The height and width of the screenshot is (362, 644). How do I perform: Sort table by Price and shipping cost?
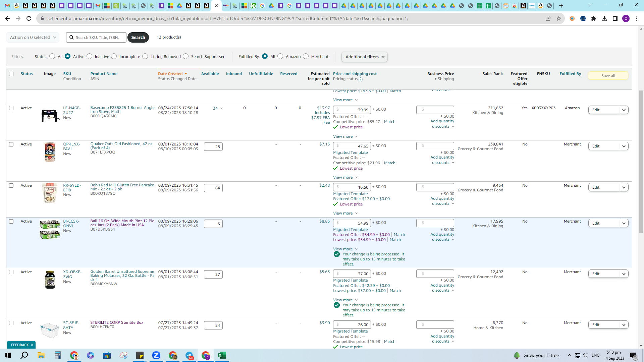(355, 74)
